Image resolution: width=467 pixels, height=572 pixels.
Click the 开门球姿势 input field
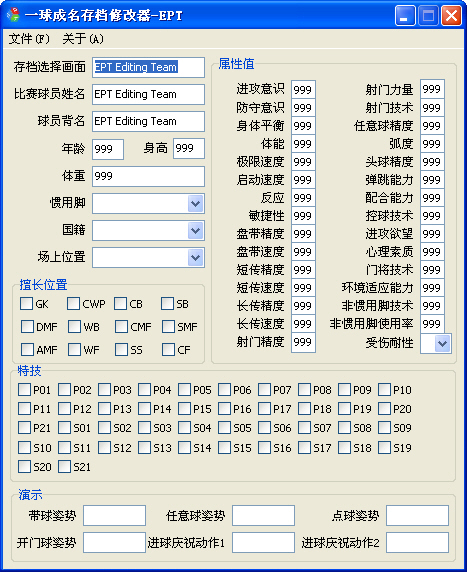(x=115, y=542)
